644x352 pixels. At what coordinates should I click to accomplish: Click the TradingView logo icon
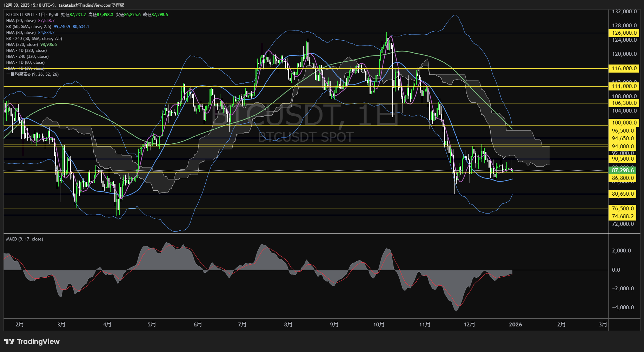(x=9, y=341)
